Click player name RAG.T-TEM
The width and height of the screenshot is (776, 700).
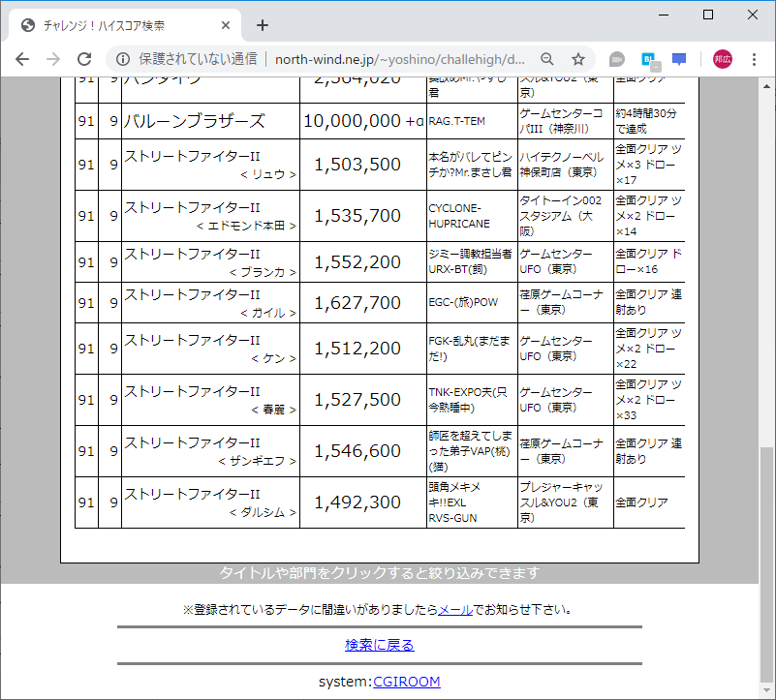point(457,121)
